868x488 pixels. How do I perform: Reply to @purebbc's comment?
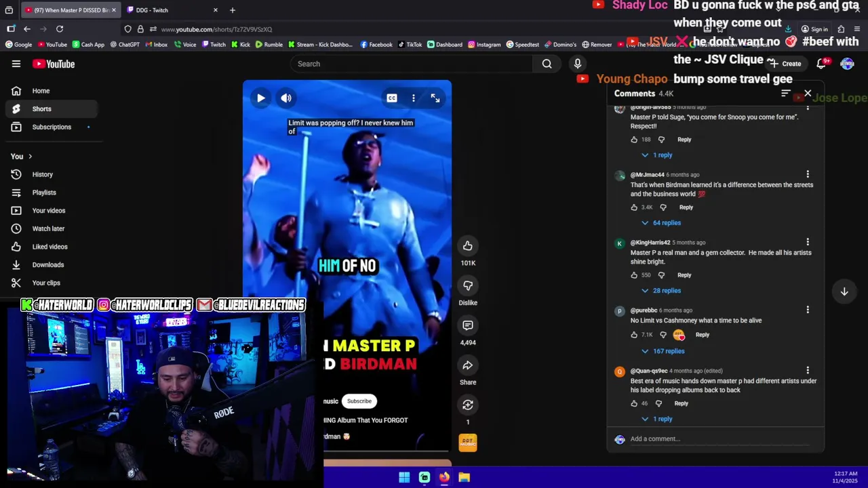[x=703, y=335]
